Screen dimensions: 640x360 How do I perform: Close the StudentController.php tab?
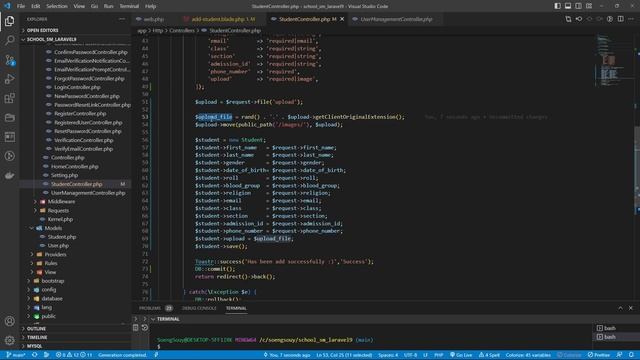(342, 19)
